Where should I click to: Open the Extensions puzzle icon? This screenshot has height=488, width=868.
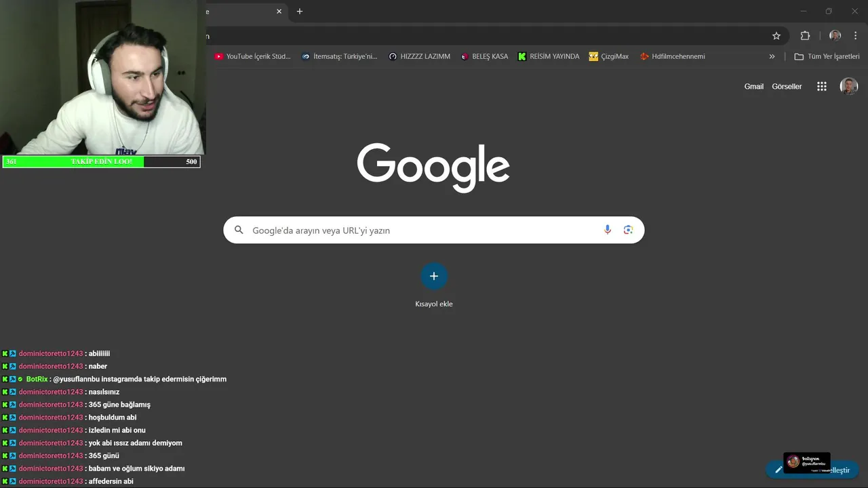(x=805, y=36)
